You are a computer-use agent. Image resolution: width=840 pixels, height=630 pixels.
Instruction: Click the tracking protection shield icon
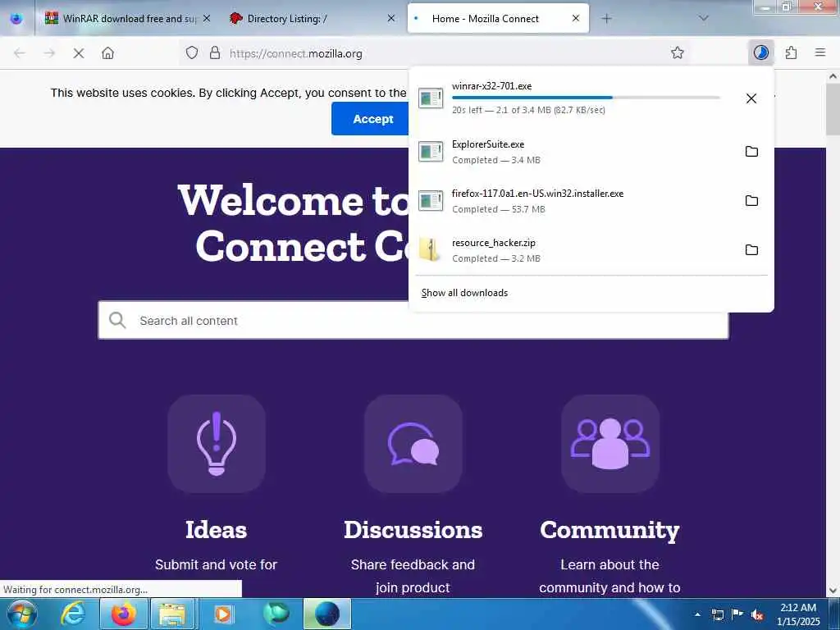[x=192, y=53]
